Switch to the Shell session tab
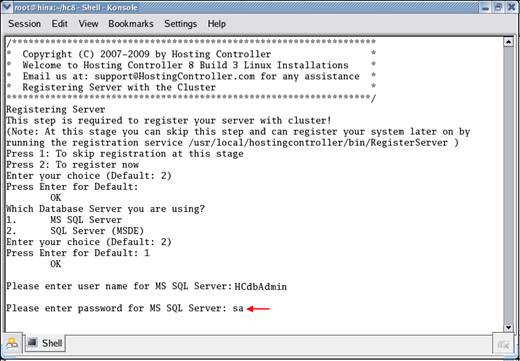Viewport: 520px width, 361px height. (x=45, y=343)
